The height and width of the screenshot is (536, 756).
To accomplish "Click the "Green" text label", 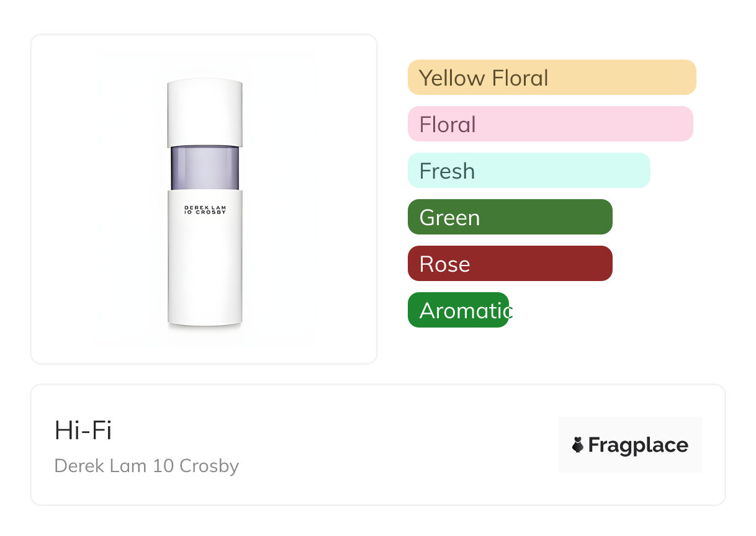I will point(449,218).
